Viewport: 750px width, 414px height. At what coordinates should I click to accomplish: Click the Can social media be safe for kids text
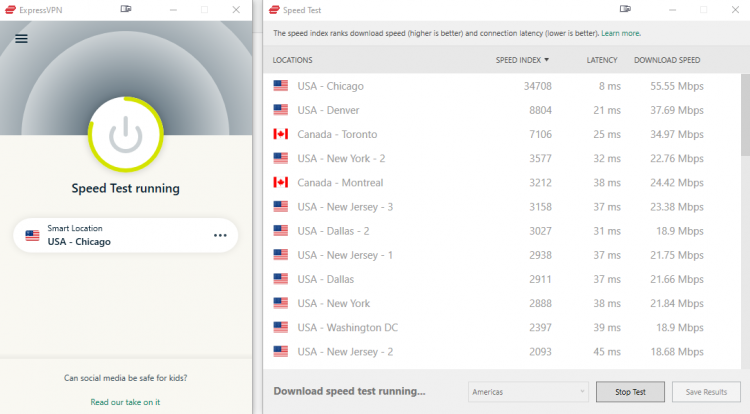click(x=126, y=378)
